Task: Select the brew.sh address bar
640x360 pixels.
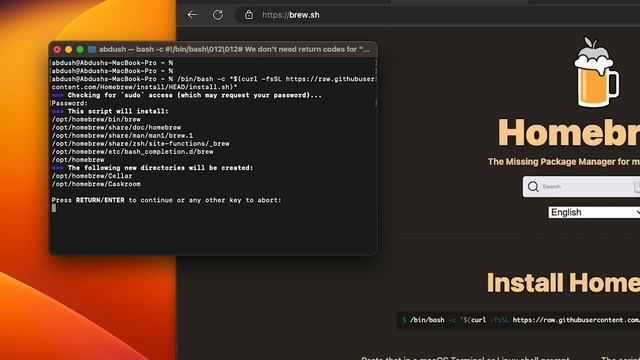Action: click(x=437, y=15)
